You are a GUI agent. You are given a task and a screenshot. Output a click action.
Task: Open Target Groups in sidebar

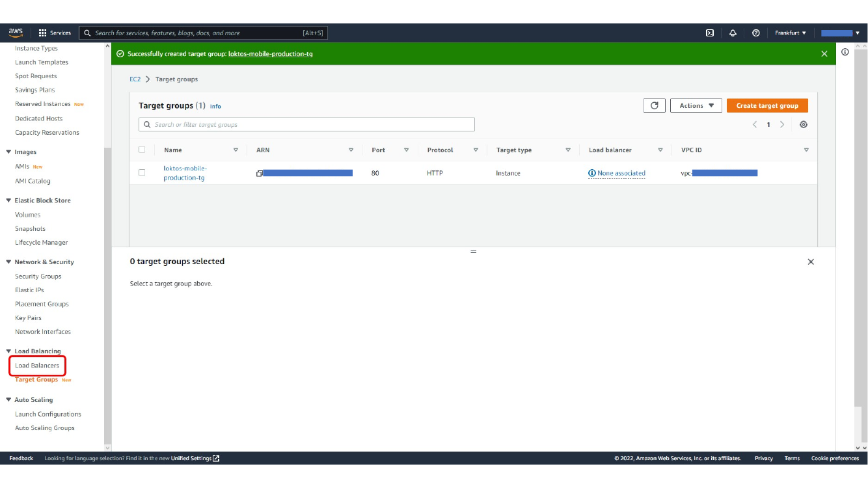click(36, 380)
